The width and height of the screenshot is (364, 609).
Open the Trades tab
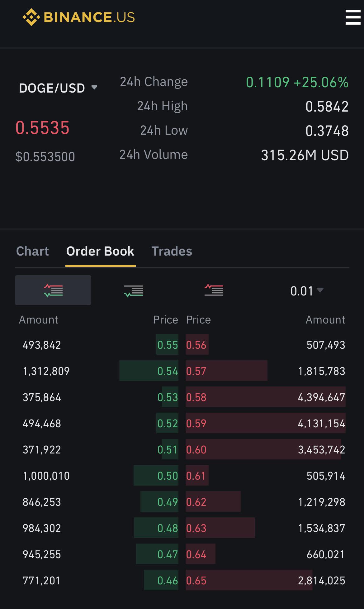[172, 251]
